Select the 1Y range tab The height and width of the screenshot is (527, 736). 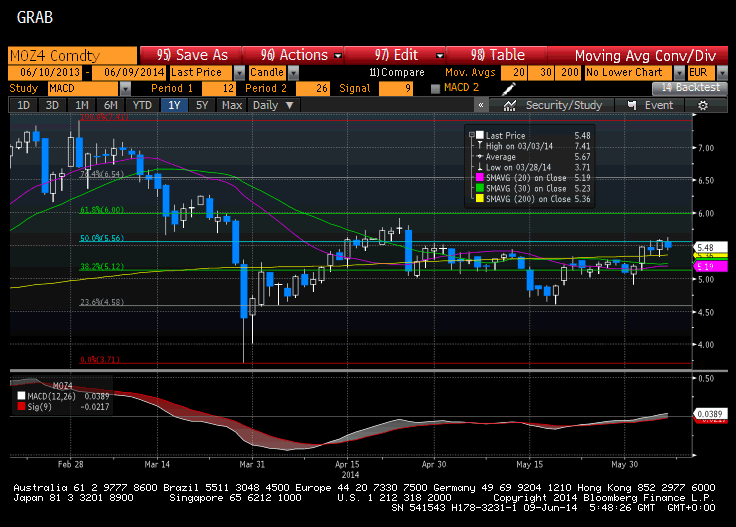(x=174, y=105)
